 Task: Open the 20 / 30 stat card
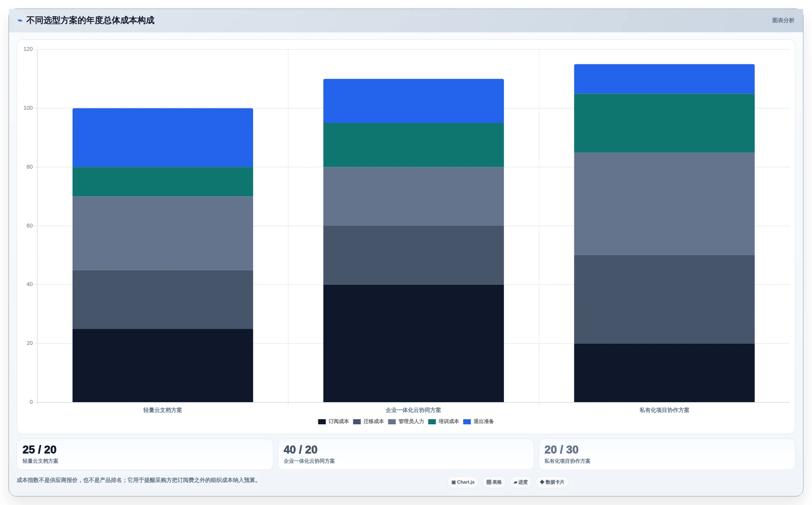click(667, 454)
